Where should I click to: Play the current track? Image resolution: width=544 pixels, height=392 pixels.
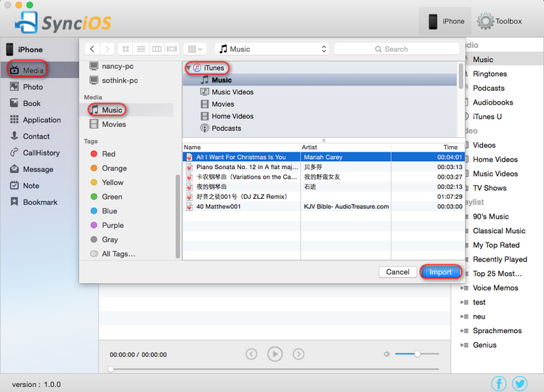[x=275, y=354]
